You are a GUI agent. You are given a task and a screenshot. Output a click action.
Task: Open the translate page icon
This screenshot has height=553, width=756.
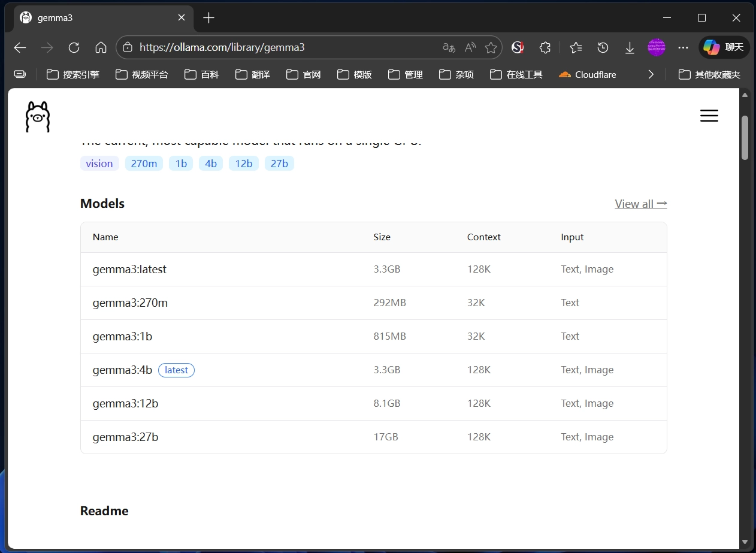pyautogui.click(x=449, y=47)
